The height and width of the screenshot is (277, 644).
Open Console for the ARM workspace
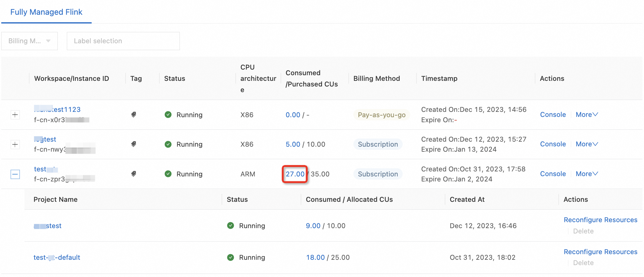tap(553, 174)
